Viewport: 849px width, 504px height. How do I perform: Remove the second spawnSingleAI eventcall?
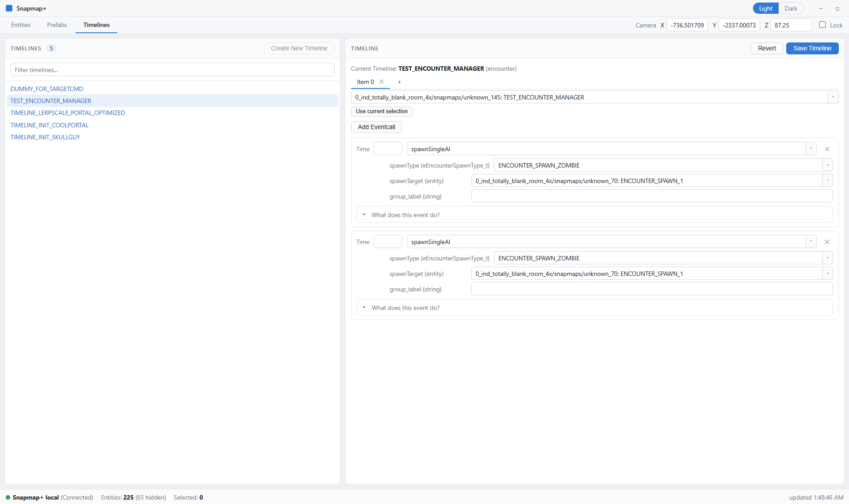pyautogui.click(x=827, y=242)
